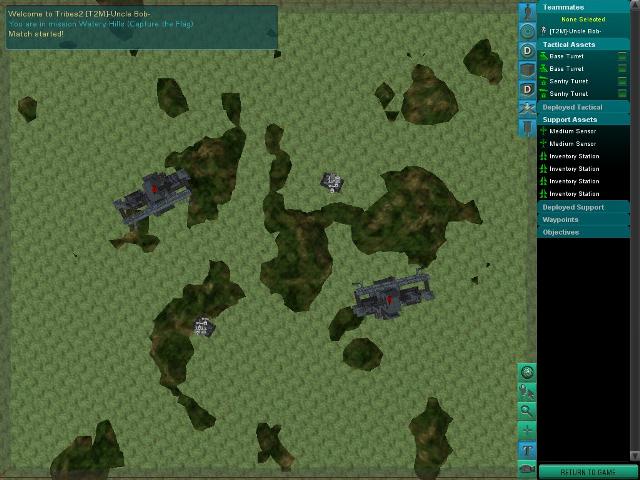The width and height of the screenshot is (640, 480).
Task: Click the round D icon beside Tactical Assets
Action: click(527, 51)
